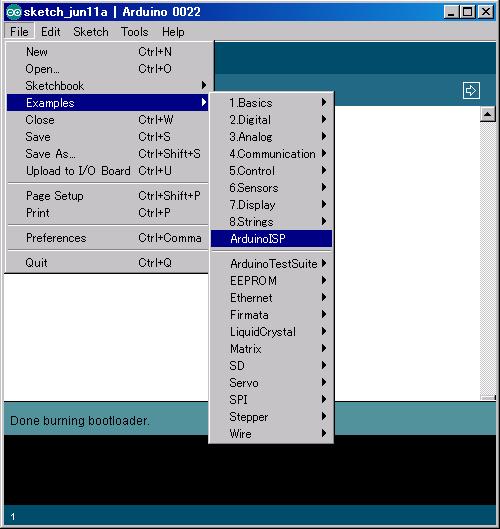The height and width of the screenshot is (529, 500).
Task: Open the LiquidCrystal library examples
Action: (272, 332)
